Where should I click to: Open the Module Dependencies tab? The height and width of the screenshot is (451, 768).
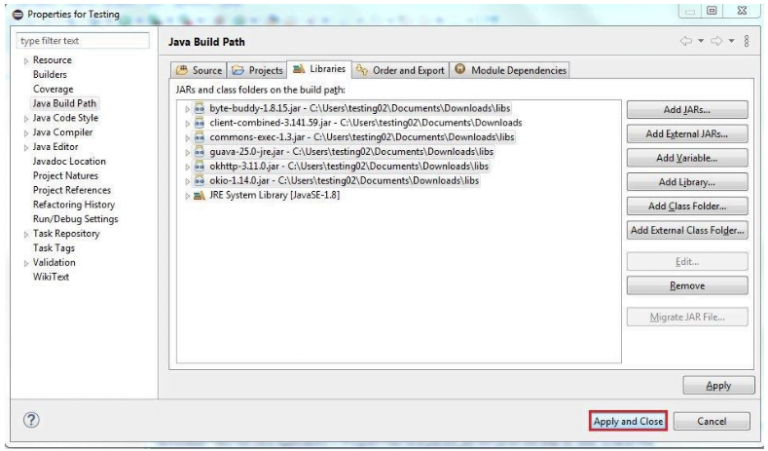(x=510, y=70)
